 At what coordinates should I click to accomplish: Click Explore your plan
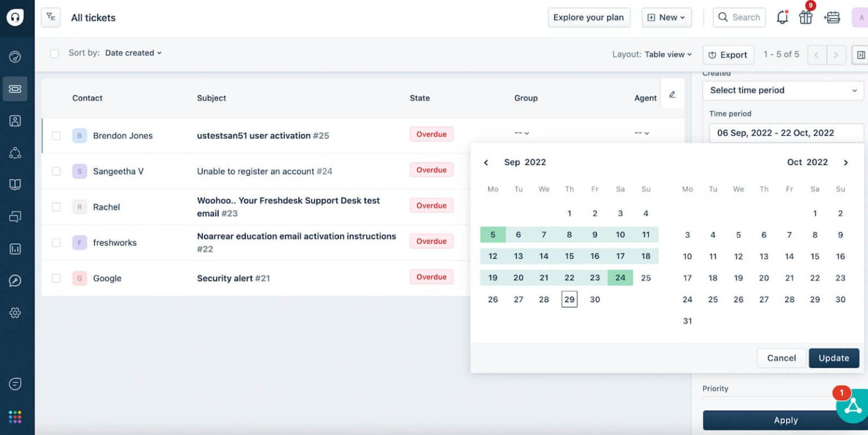point(589,18)
